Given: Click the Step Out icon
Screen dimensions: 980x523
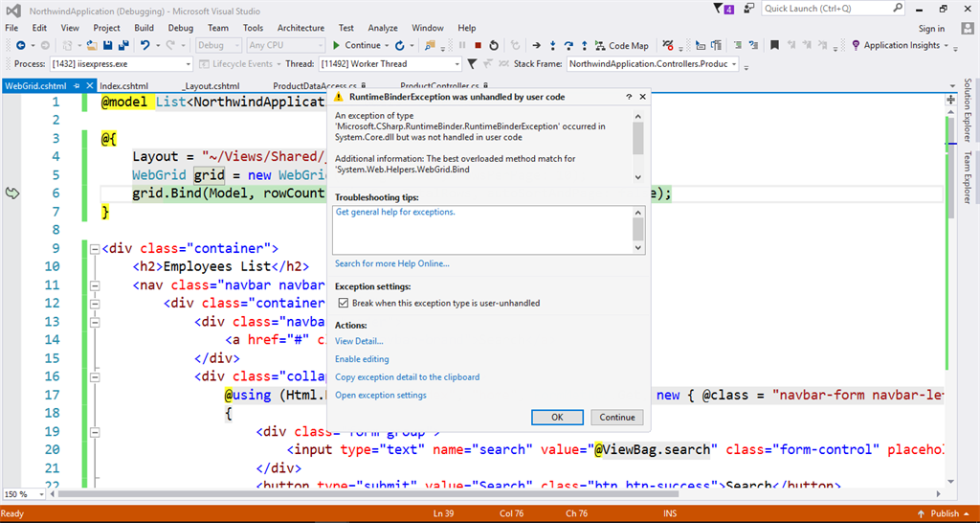Looking at the screenshot, I should [x=585, y=46].
